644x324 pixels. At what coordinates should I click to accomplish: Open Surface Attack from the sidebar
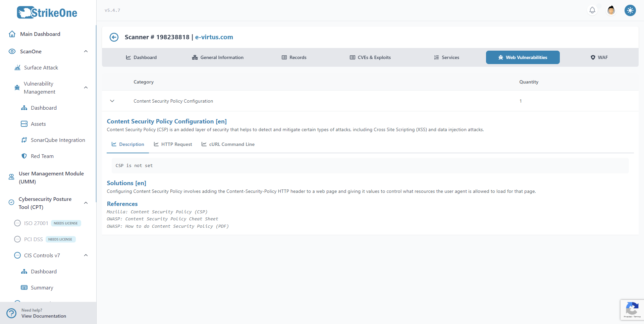41,68
